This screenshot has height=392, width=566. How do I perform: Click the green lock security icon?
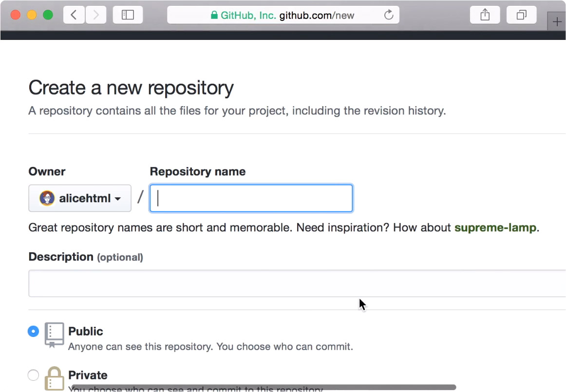pyautogui.click(x=214, y=15)
